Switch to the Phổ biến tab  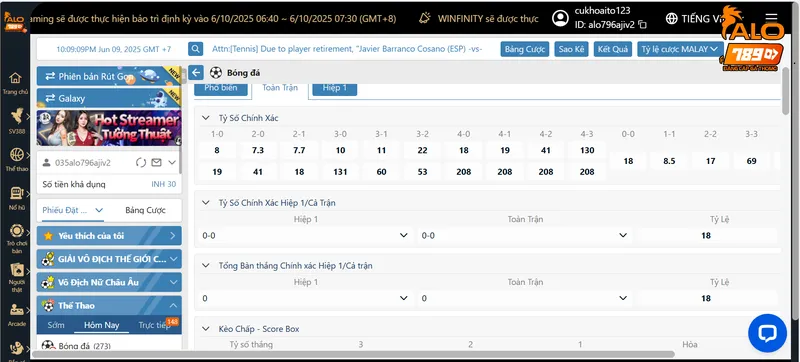pyautogui.click(x=221, y=88)
